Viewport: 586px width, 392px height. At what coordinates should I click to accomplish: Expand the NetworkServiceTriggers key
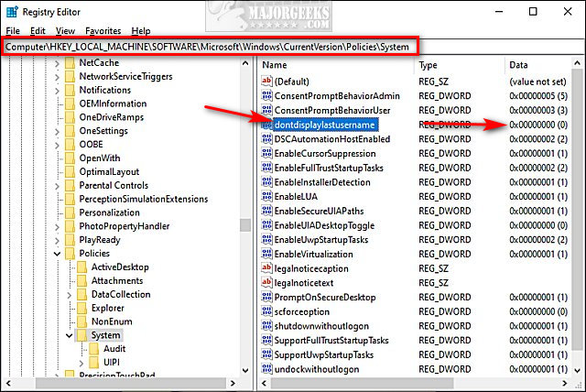[57, 77]
